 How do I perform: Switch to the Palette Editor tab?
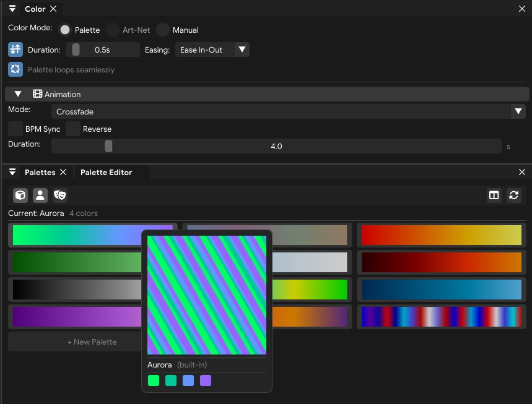(106, 172)
